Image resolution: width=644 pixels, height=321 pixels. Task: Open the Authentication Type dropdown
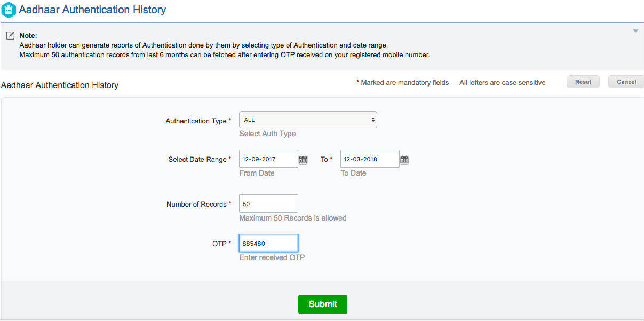pos(308,120)
